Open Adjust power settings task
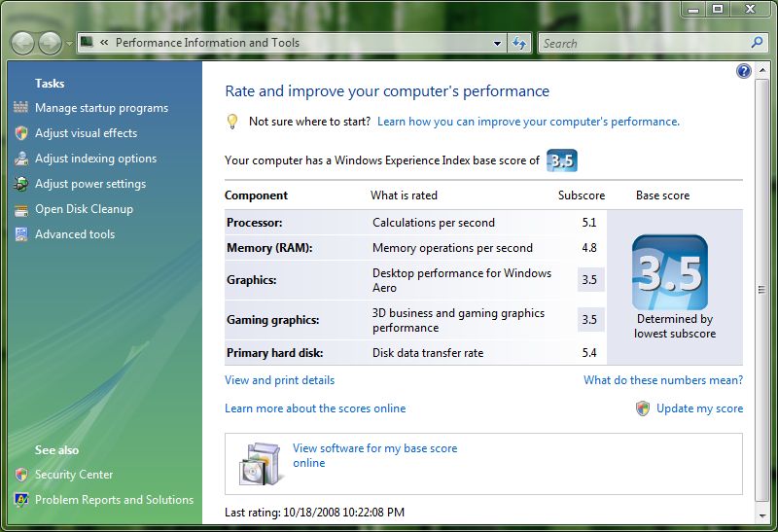778x532 pixels. click(x=90, y=184)
